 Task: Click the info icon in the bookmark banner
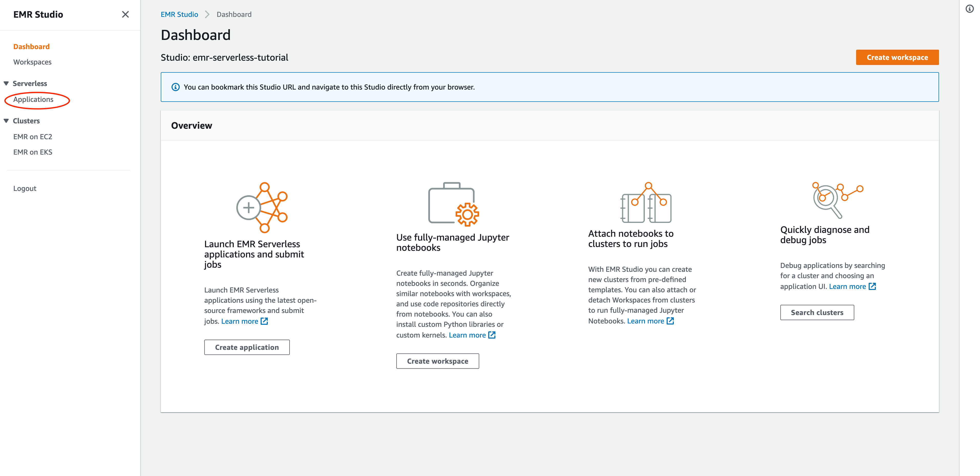point(175,87)
